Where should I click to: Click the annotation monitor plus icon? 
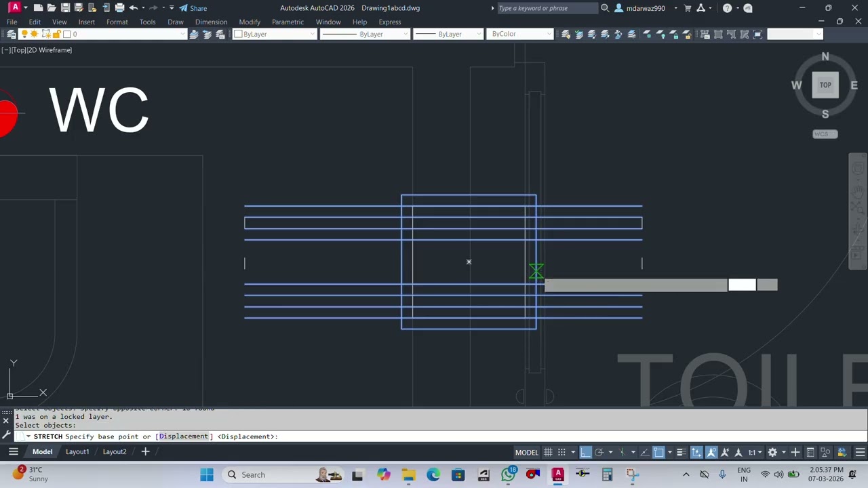(795, 452)
